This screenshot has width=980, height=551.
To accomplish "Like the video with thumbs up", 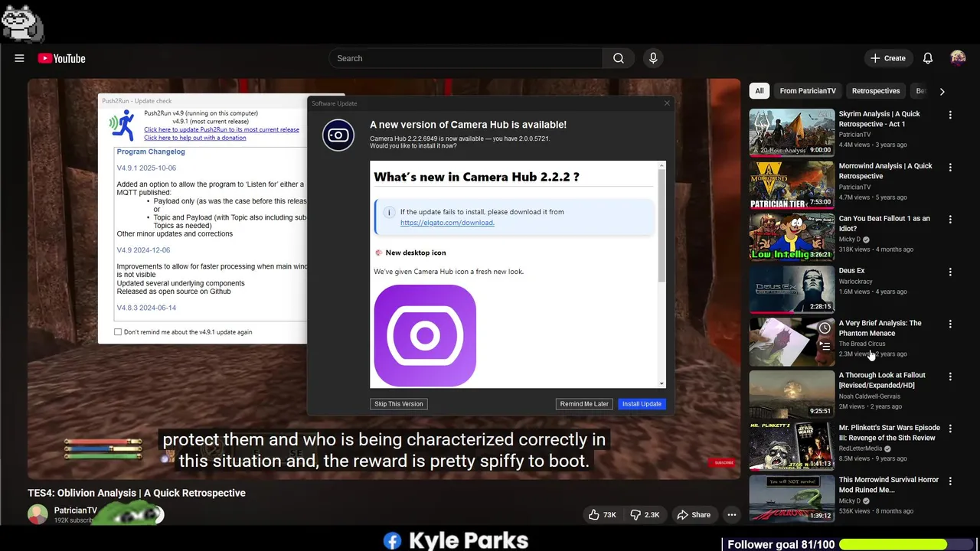I will click(x=603, y=515).
